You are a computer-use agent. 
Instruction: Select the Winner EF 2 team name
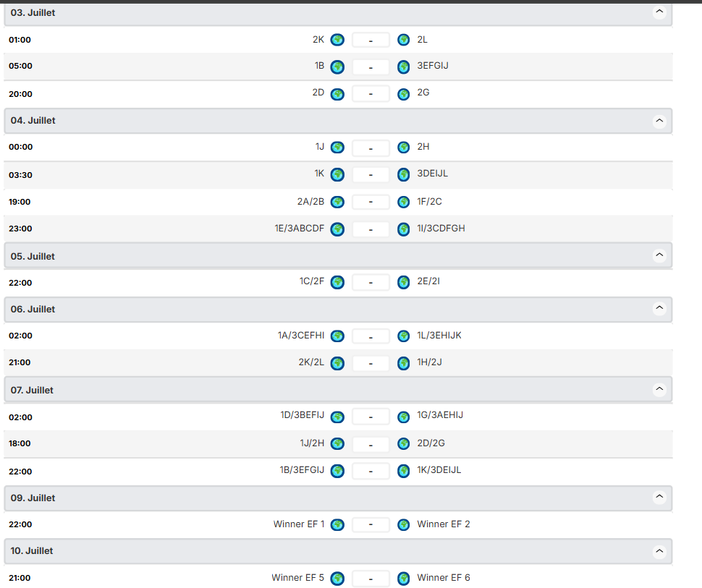[443, 524]
